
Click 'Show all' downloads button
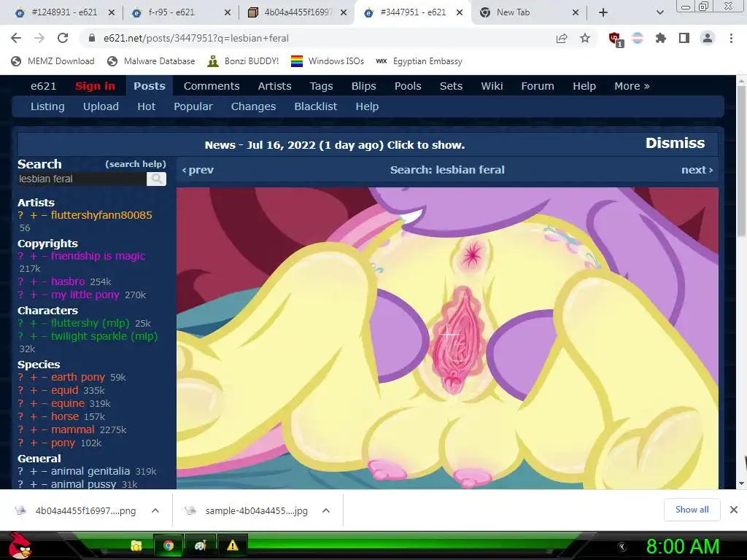tap(692, 510)
